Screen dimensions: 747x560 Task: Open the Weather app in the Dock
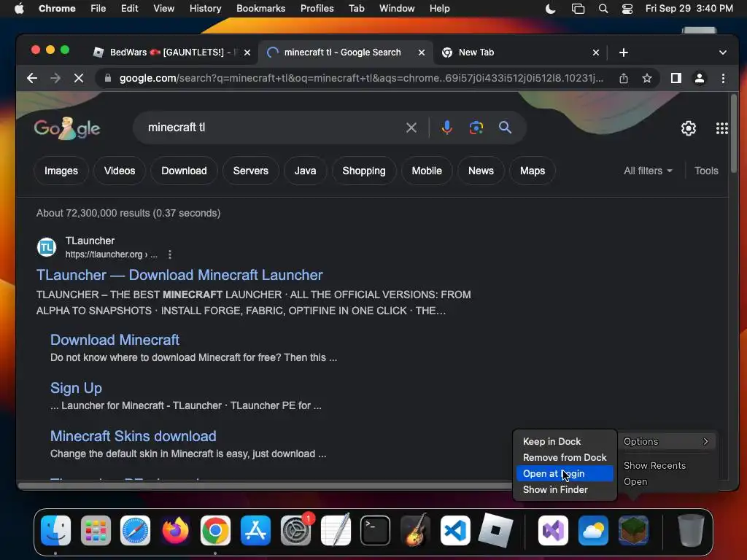pyautogui.click(x=593, y=531)
